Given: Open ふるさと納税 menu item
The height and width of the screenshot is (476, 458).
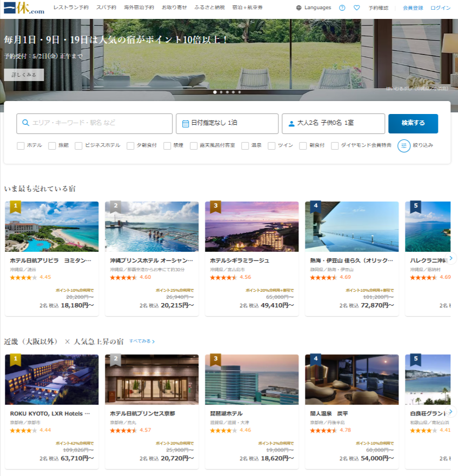Looking at the screenshot, I should pyautogui.click(x=209, y=8).
